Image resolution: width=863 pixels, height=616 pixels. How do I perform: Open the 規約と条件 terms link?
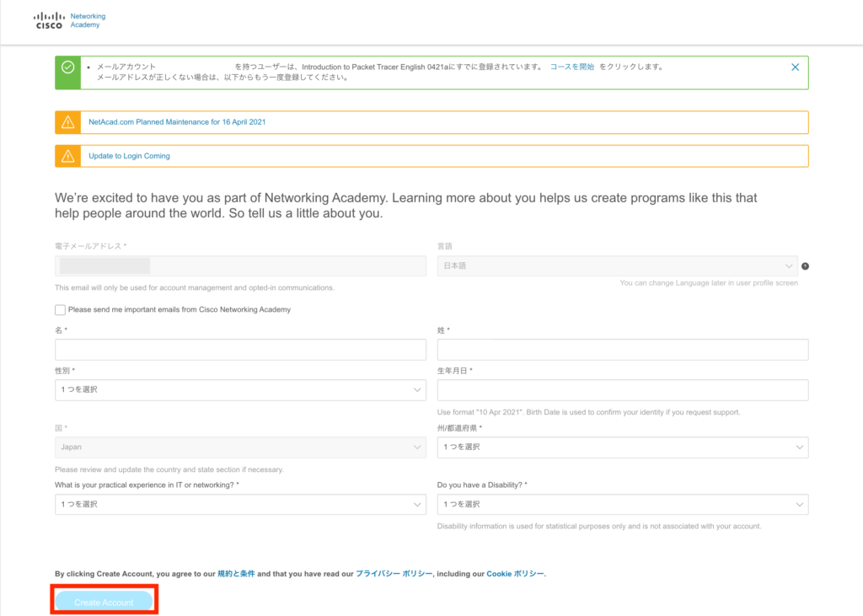coord(236,574)
